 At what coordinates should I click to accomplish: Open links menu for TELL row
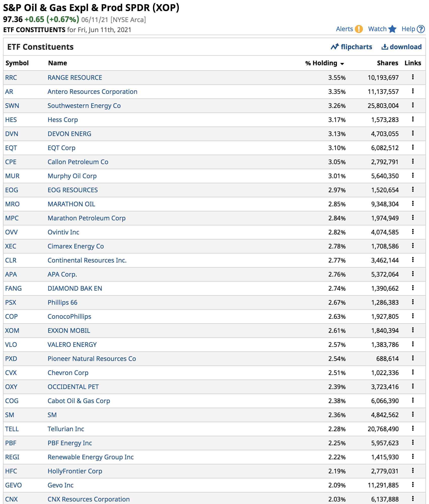click(x=413, y=428)
